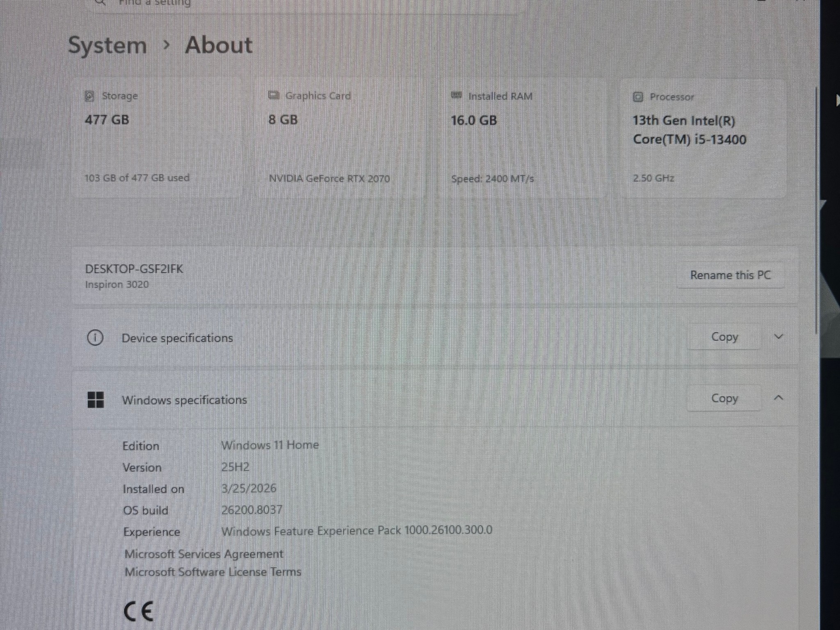
Task: Click the CE marking icon
Action: click(139, 612)
